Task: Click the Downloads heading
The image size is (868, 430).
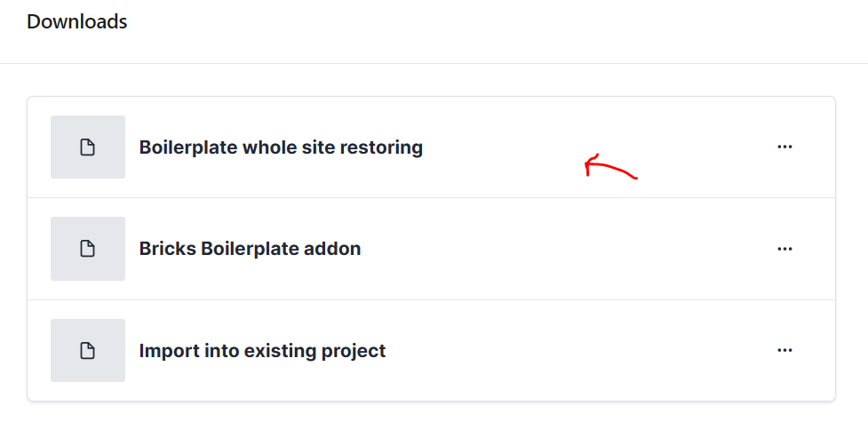Action: (77, 21)
